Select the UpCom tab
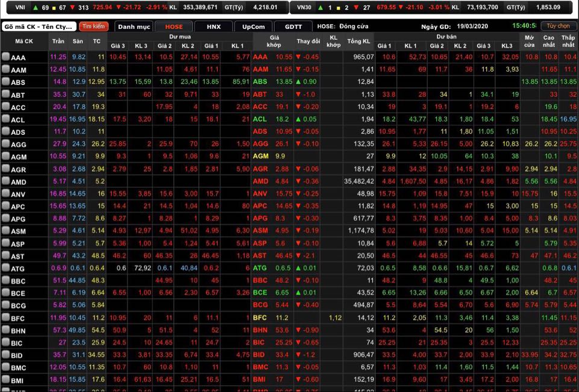This screenshot has width=579, height=392. 253,27
